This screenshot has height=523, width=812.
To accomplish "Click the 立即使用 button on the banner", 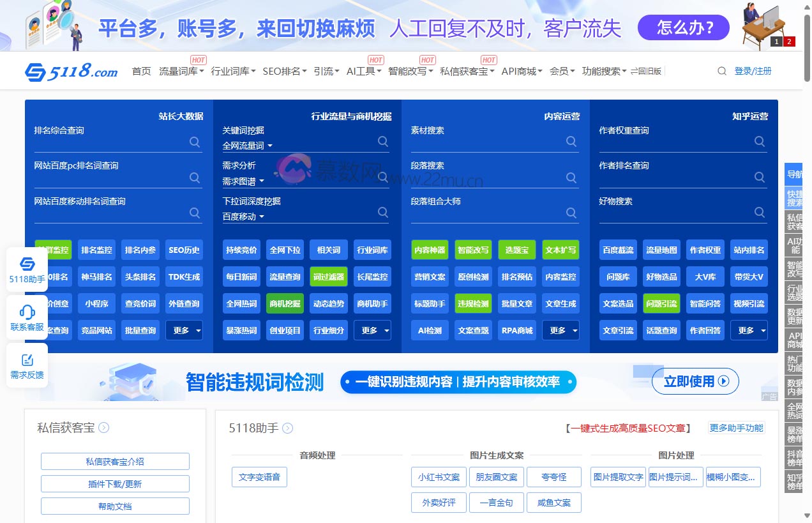I will (x=695, y=381).
